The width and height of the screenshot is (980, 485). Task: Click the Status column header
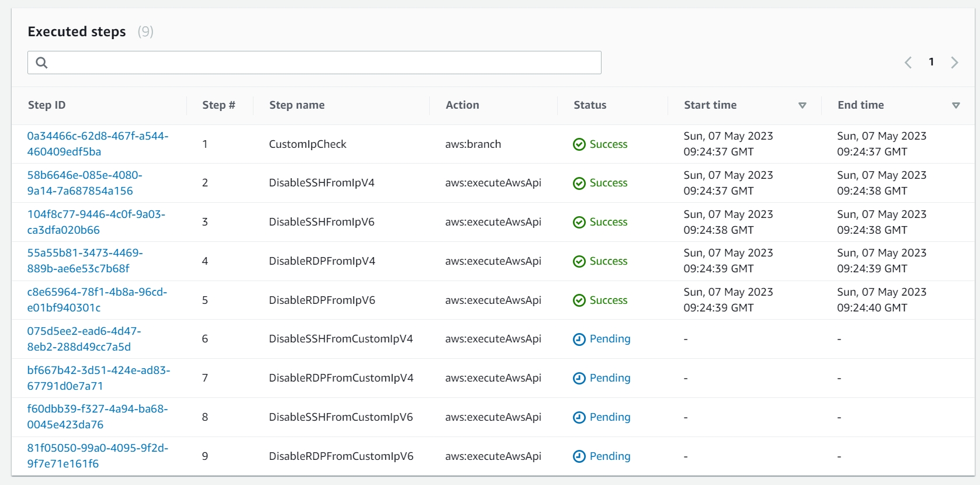590,105
